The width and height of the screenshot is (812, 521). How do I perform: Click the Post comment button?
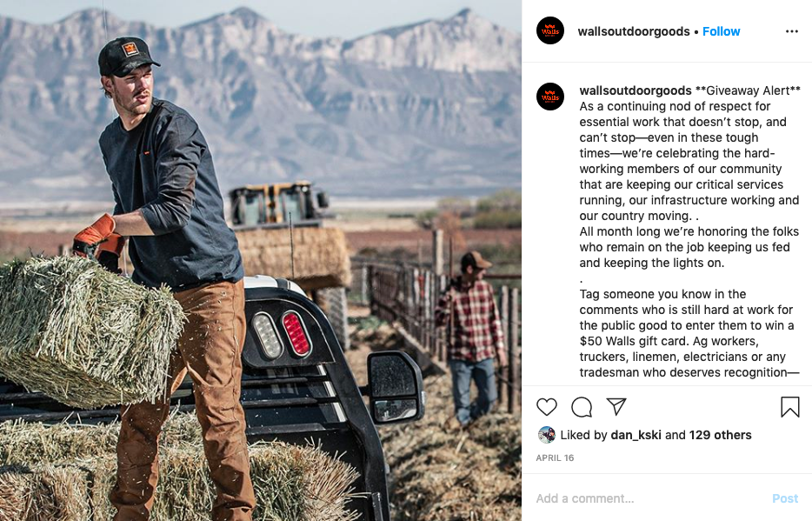point(785,498)
